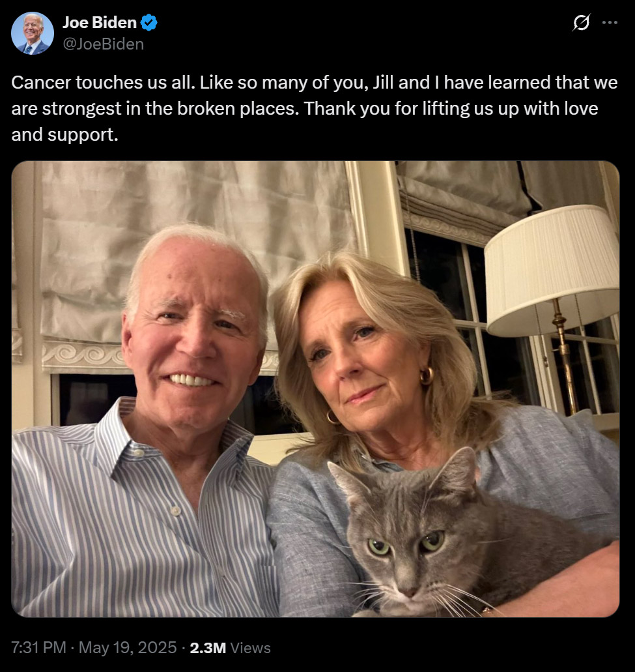Viewport: 635px width, 672px height.
Task: Open the three-dot more options menu
Action: click(610, 23)
